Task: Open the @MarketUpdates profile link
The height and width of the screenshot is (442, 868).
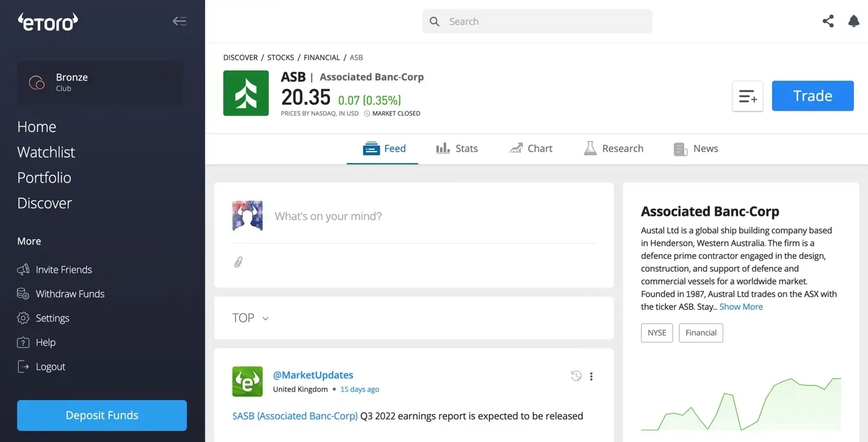Action: tap(313, 375)
